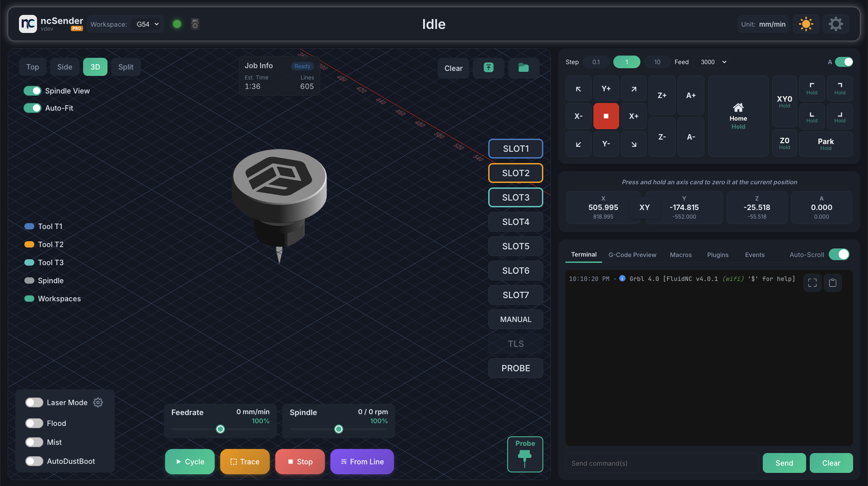The image size is (868, 486).
Task: Click the Probe tool icon
Action: coord(525,454)
